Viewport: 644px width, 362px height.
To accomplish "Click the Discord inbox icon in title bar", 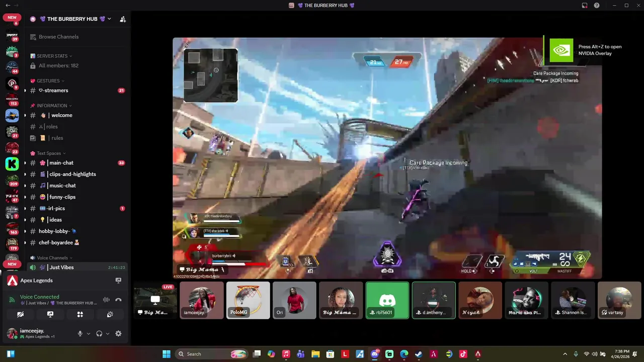I will coord(585,6).
